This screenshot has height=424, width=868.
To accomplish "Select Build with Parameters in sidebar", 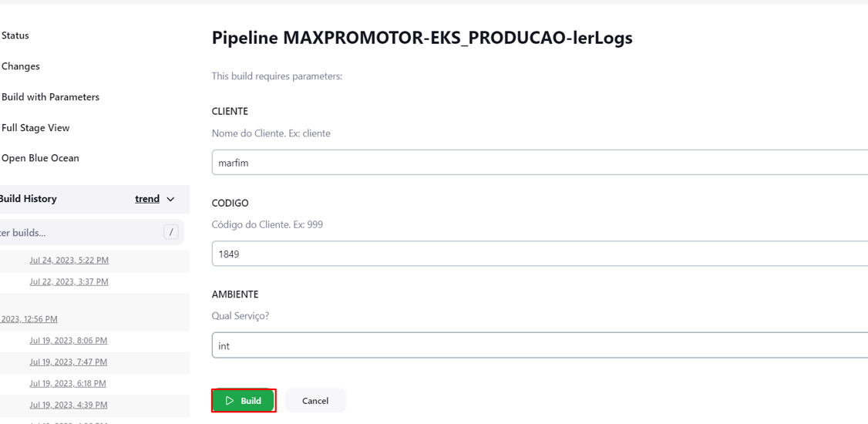I will [x=50, y=97].
